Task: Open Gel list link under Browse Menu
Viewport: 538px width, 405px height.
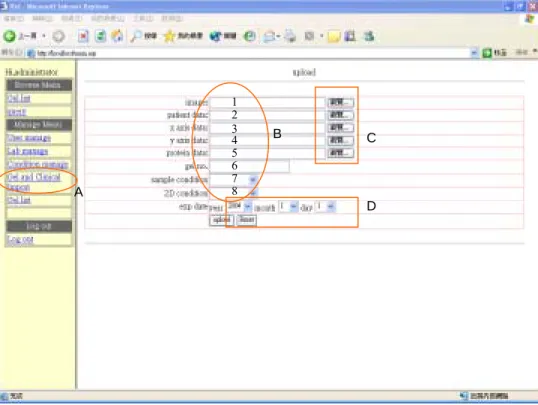Action: pyautogui.click(x=19, y=98)
